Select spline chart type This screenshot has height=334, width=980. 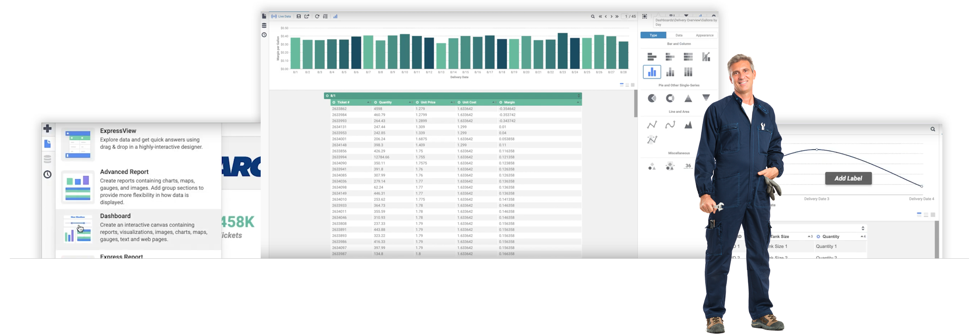pos(670,125)
